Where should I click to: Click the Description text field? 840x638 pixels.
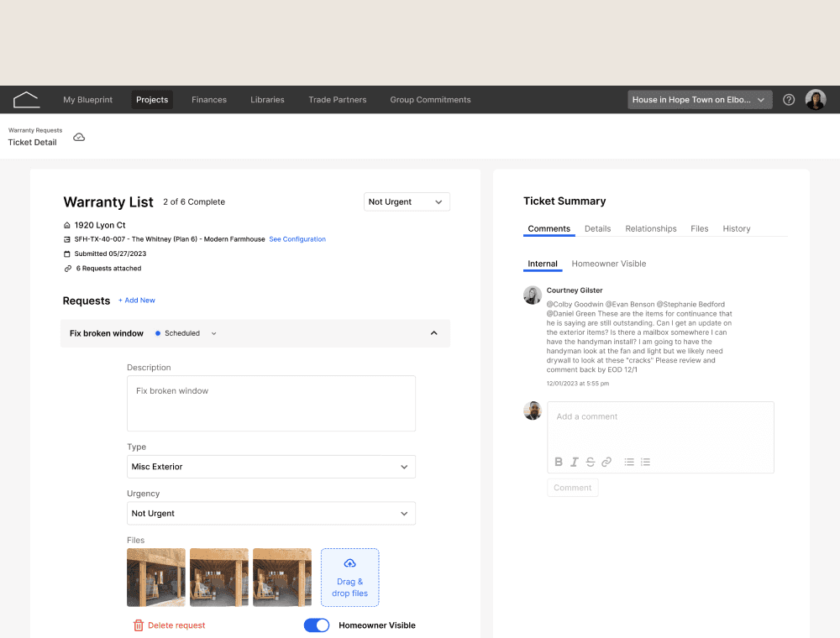(x=271, y=404)
